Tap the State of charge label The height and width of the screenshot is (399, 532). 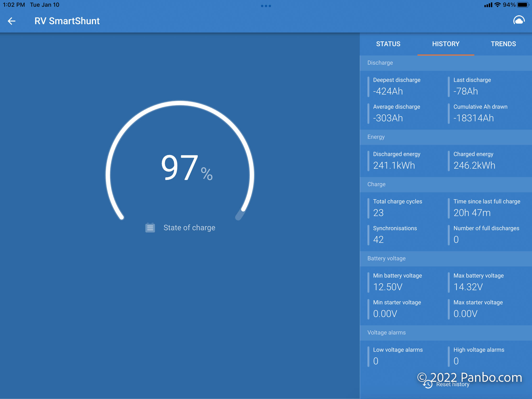189,227
